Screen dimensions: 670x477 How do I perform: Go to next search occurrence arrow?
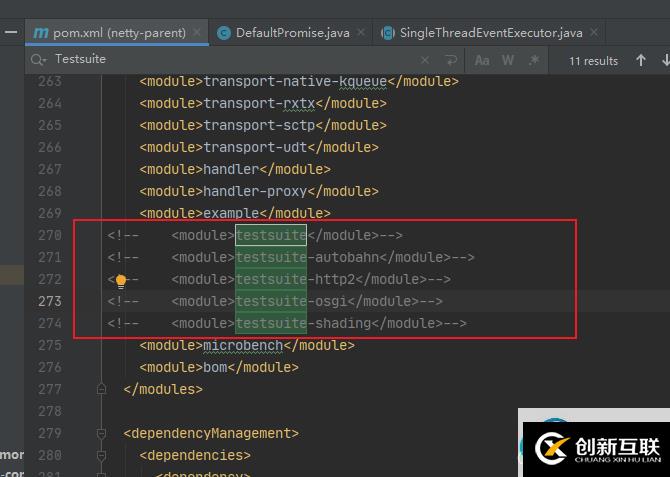(665, 60)
